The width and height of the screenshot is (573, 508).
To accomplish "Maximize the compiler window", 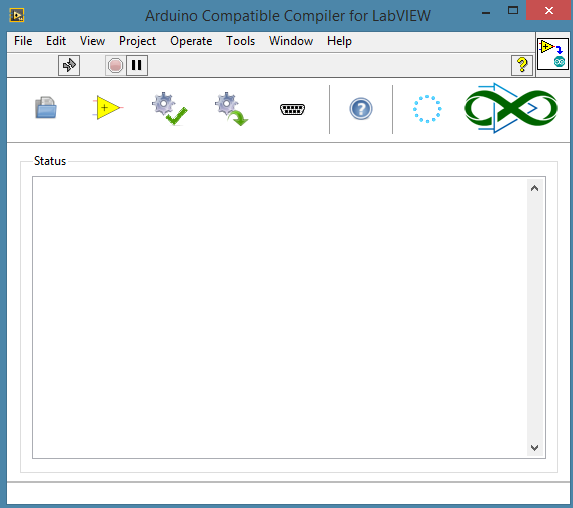I will [x=513, y=11].
